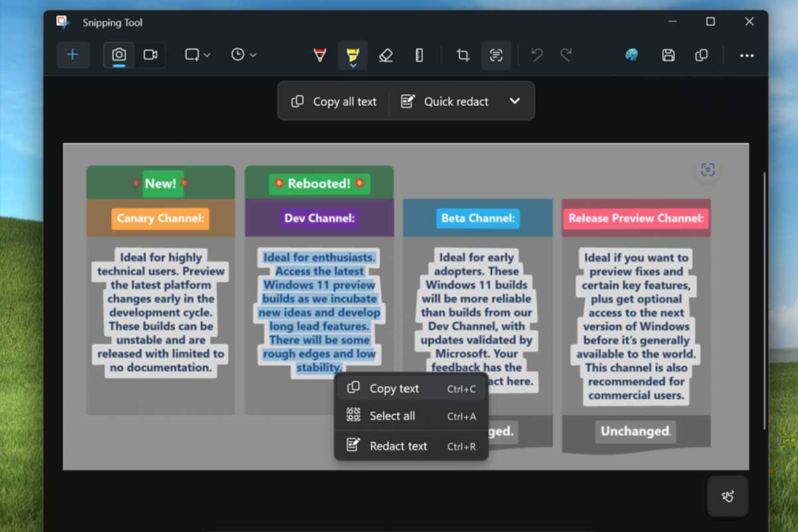Viewport: 798px width, 532px height.
Task: Switch to Snip camera mode
Action: pos(119,55)
